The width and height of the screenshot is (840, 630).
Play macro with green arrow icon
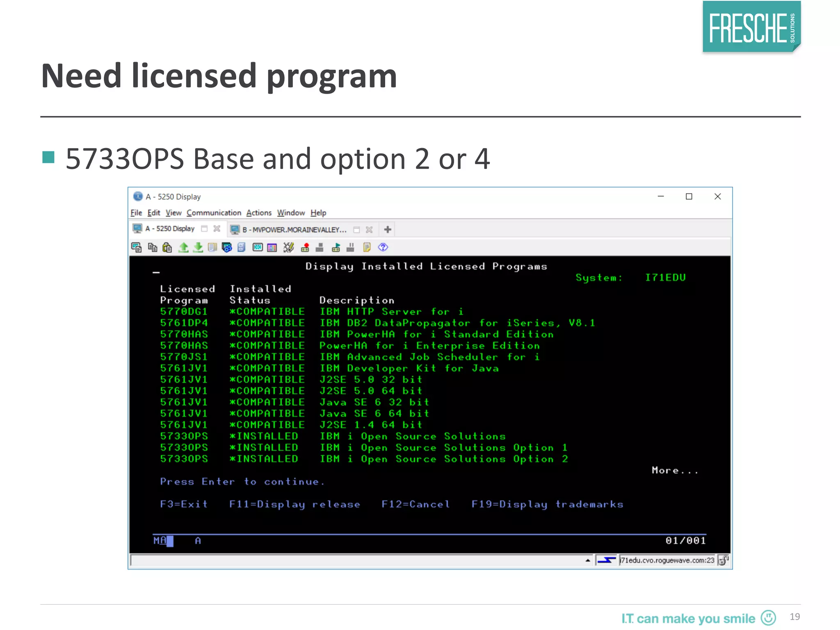tap(336, 247)
